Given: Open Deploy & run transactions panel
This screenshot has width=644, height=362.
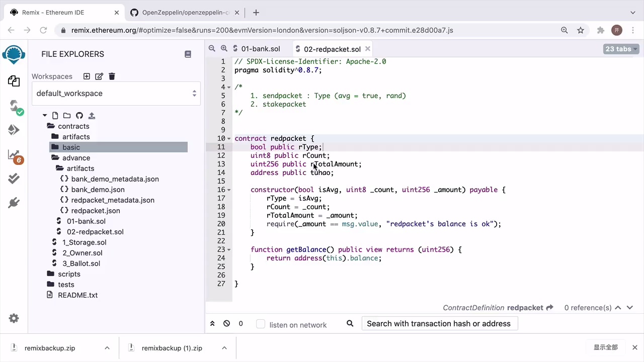Looking at the screenshot, I should click(x=14, y=130).
